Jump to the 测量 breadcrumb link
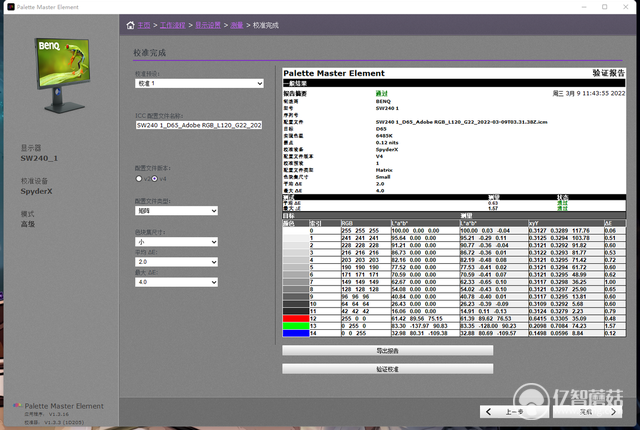 click(237, 25)
